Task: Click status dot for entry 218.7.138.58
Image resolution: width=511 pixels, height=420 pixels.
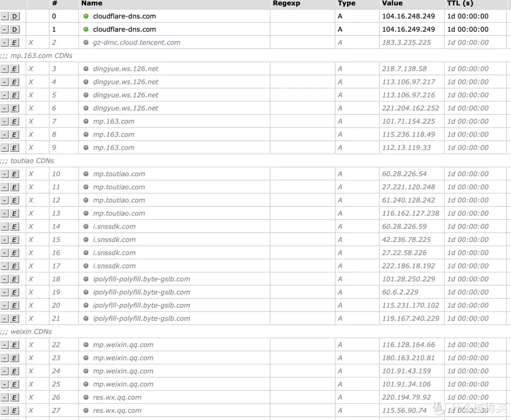Action: point(86,69)
